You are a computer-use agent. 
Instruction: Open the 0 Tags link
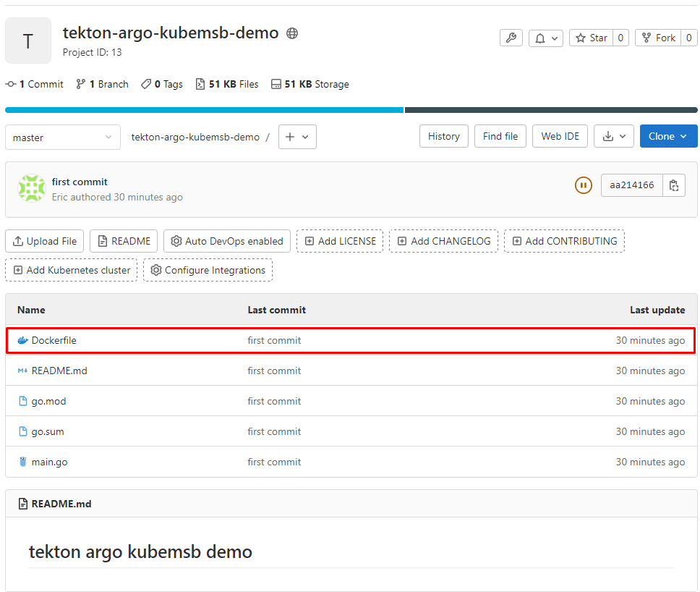tap(161, 84)
